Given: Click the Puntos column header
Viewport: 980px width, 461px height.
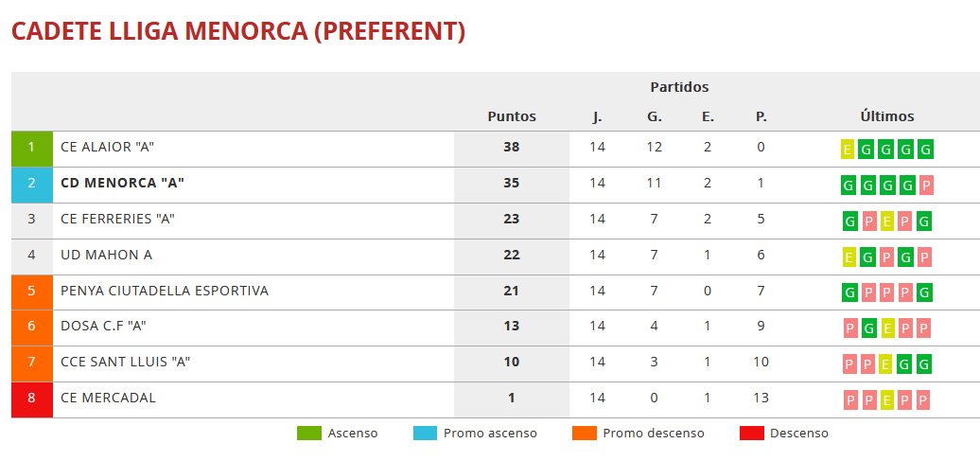Looking at the screenshot, I should [x=512, y=117].
